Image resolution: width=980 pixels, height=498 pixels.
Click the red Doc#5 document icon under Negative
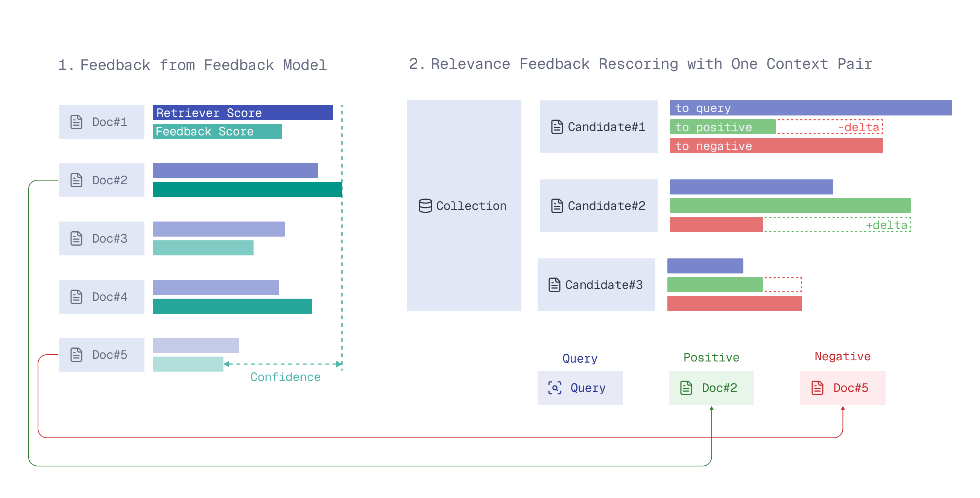[x=817, y=388]
